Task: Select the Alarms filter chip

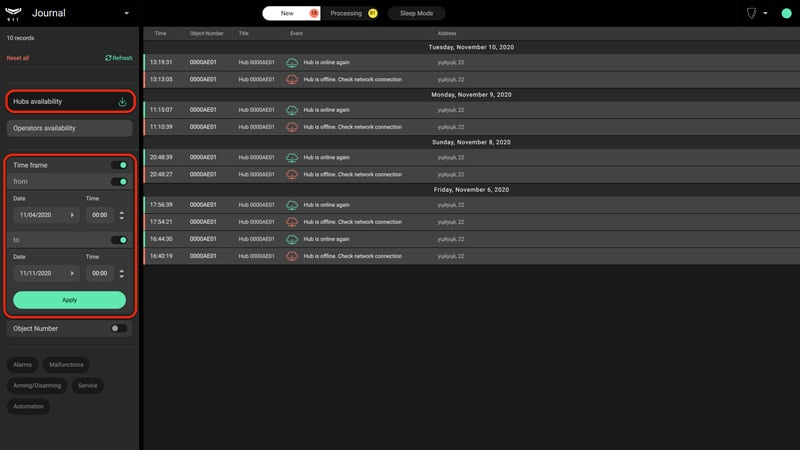Action: click(x=22, y=365)
